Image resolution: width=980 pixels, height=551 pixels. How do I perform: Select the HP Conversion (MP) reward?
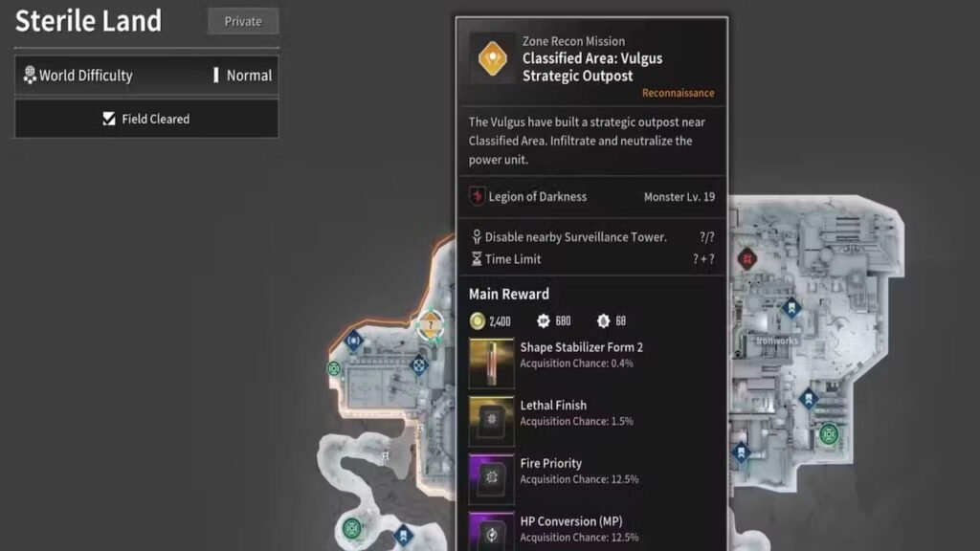491,531
